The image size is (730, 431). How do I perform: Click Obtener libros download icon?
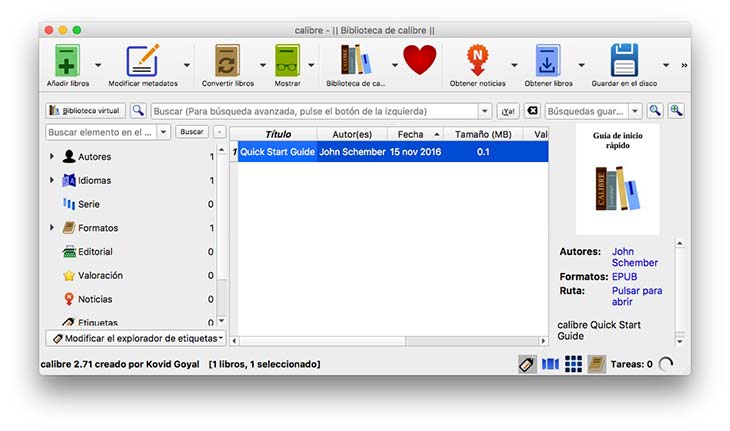tap(548, 60)
